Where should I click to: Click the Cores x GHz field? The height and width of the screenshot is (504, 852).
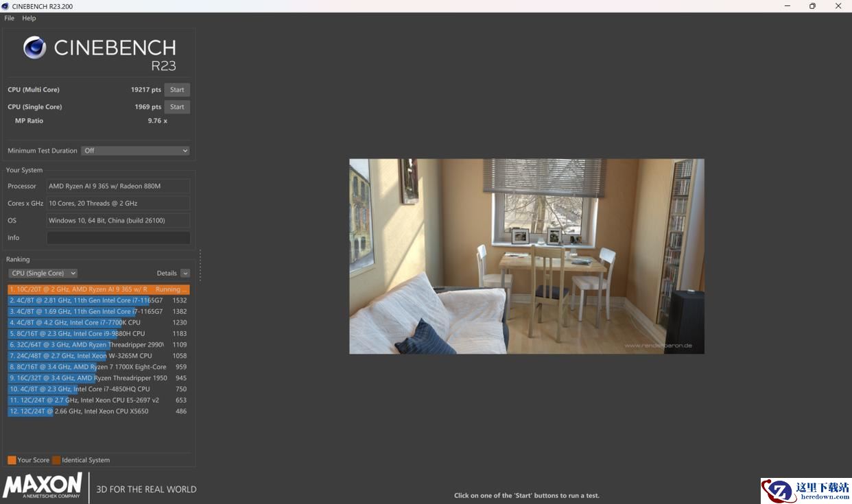118,204
